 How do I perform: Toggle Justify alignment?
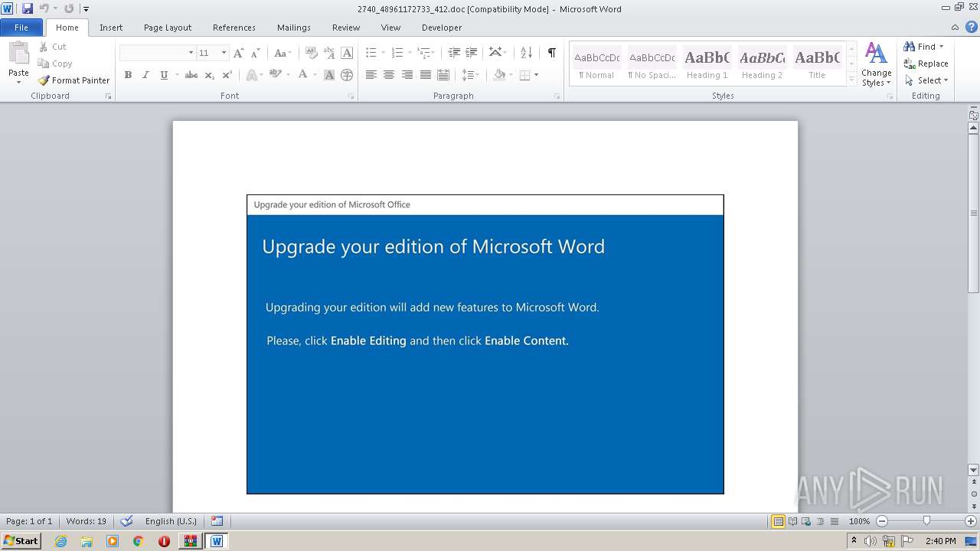pyautogui.click(x=425, y=75)
